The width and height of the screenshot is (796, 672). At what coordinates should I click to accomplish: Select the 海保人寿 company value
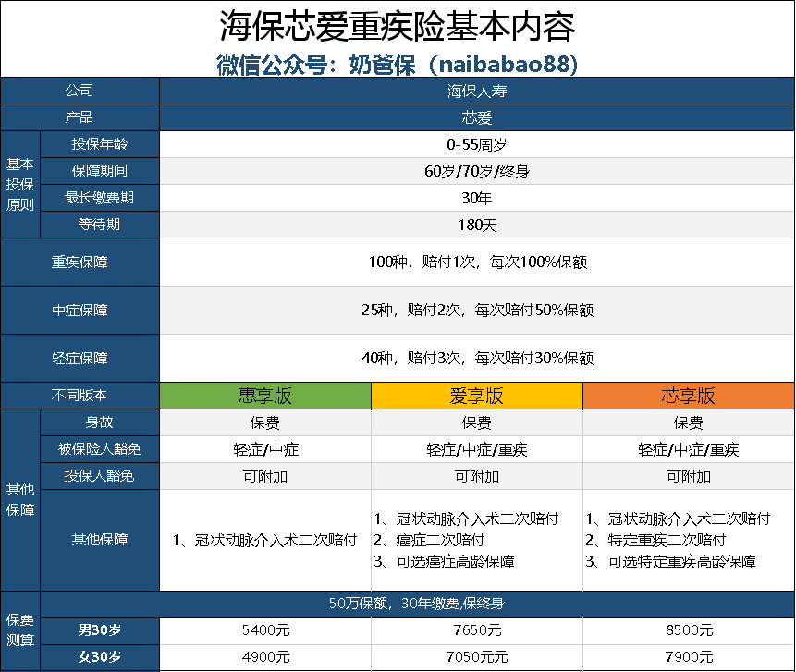[477, 91]
